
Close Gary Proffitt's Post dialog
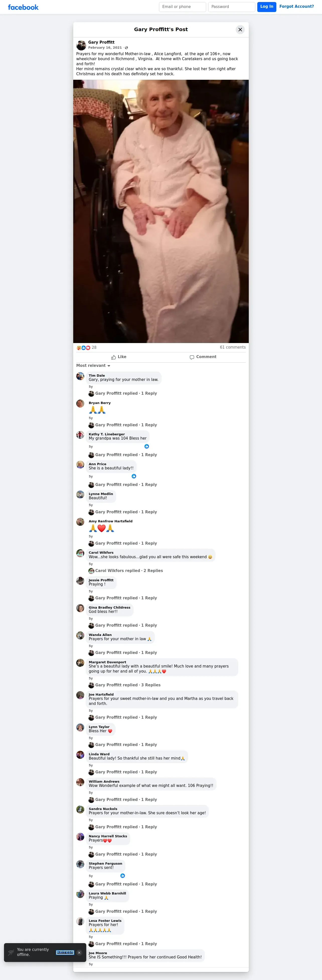[x=240, y=29]
